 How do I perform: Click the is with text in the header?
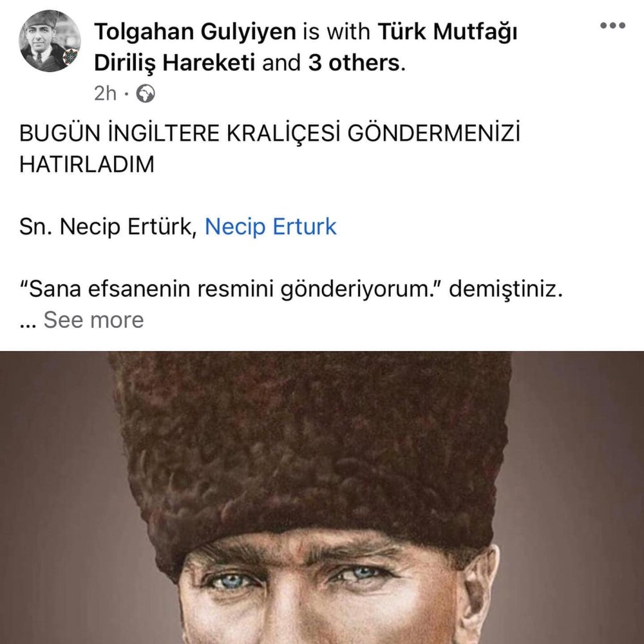[336, 32]
